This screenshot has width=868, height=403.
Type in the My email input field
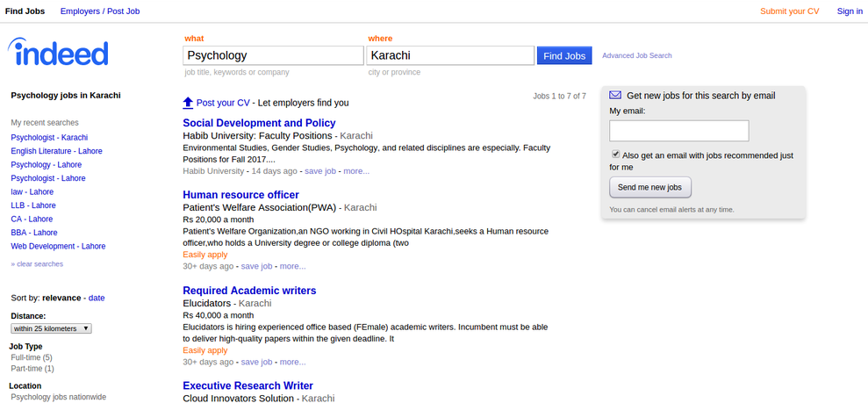[x=678, y=131]
